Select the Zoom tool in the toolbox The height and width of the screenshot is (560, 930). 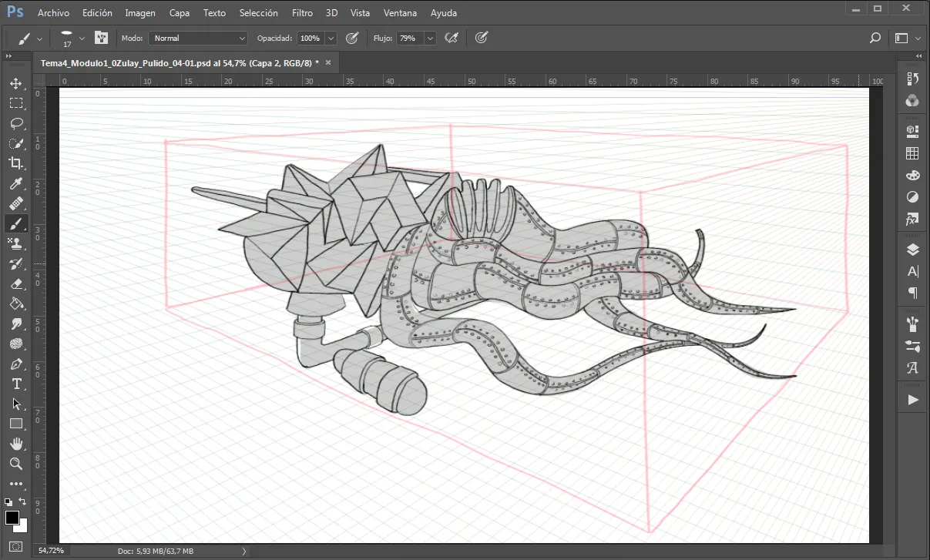pyautogui.click(x=16, y=464)
